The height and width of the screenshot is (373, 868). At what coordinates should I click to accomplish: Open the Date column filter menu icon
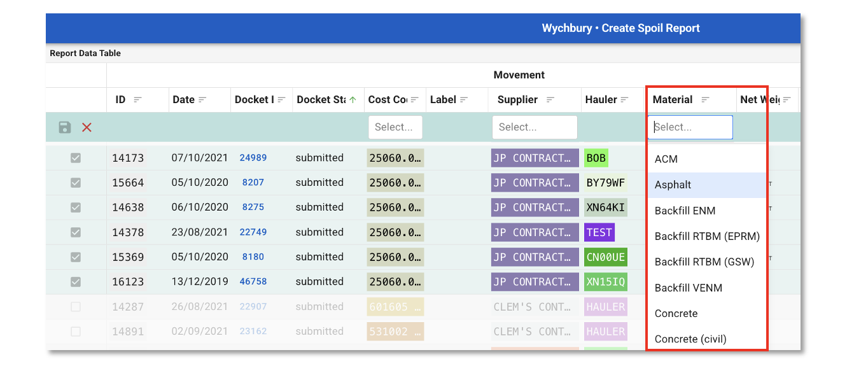point(203,100)
